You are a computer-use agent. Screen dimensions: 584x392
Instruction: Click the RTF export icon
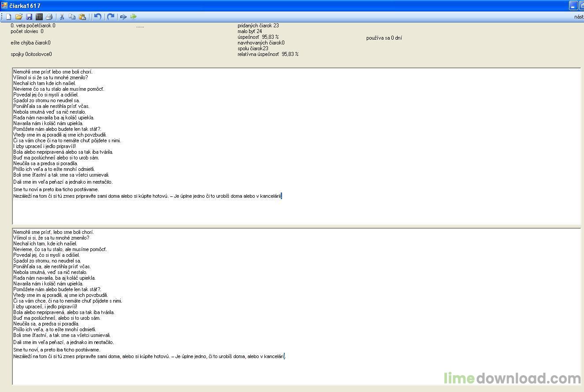click(x=39, y=17)
